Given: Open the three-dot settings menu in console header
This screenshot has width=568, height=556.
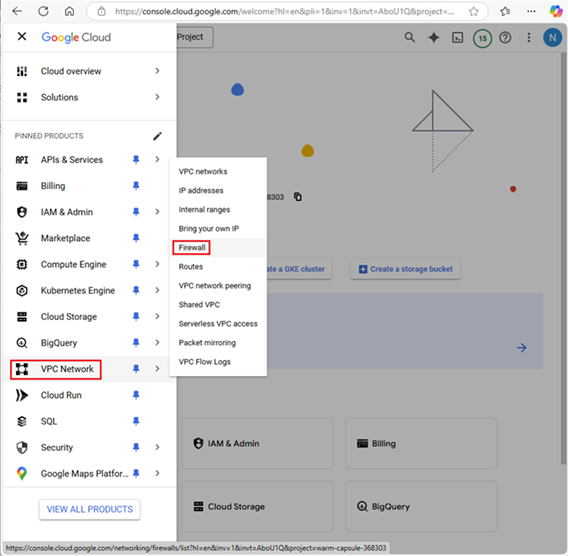Looking at the screenshot, I should [529, 37].
